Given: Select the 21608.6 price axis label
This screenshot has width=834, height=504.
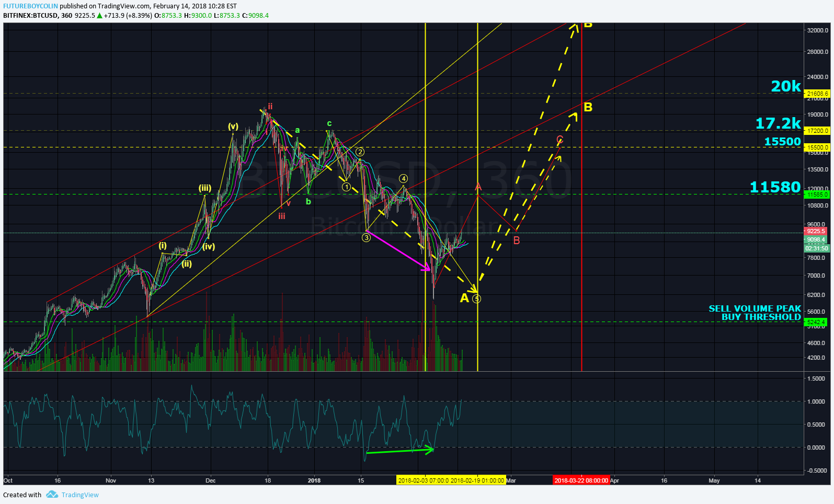Looking at the screenshot, I should point(817,94).
